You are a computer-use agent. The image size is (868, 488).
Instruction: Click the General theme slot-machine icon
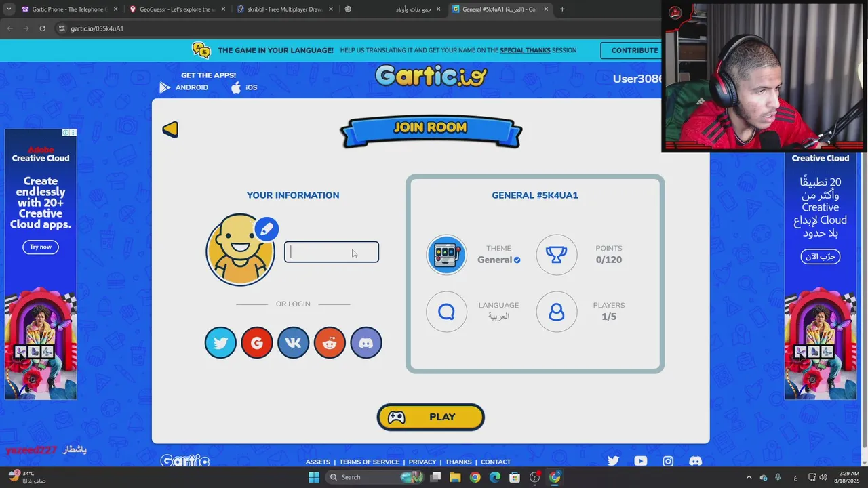446,255
